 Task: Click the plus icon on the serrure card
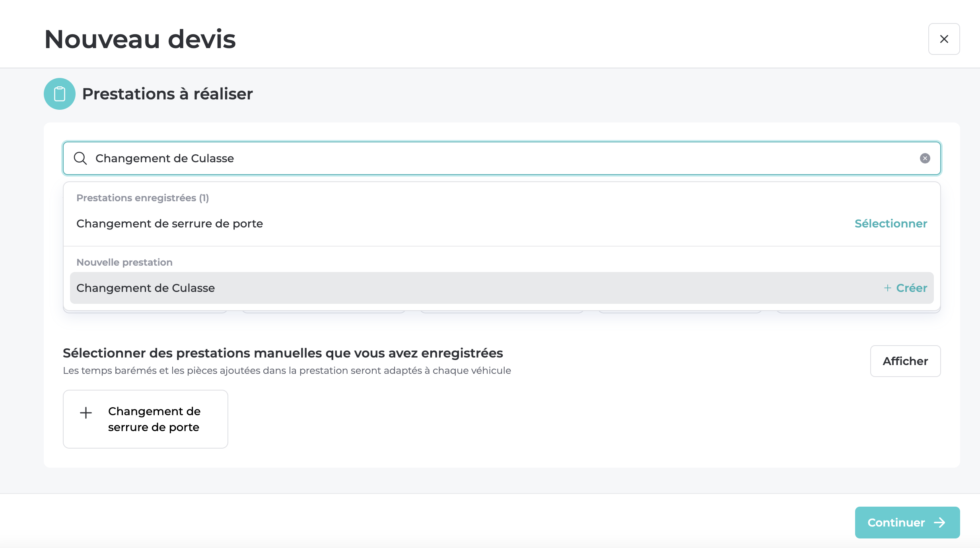coord(86,413)
